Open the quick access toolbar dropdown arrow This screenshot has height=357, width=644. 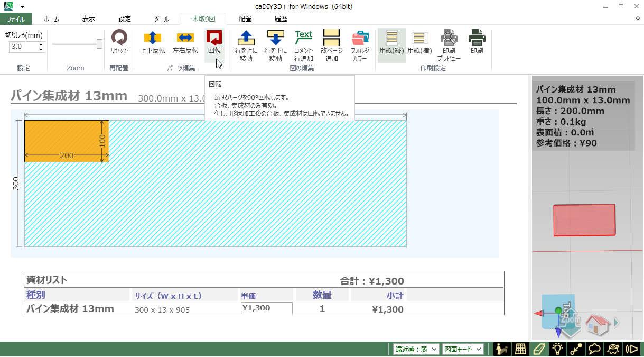tap(23, 6)
